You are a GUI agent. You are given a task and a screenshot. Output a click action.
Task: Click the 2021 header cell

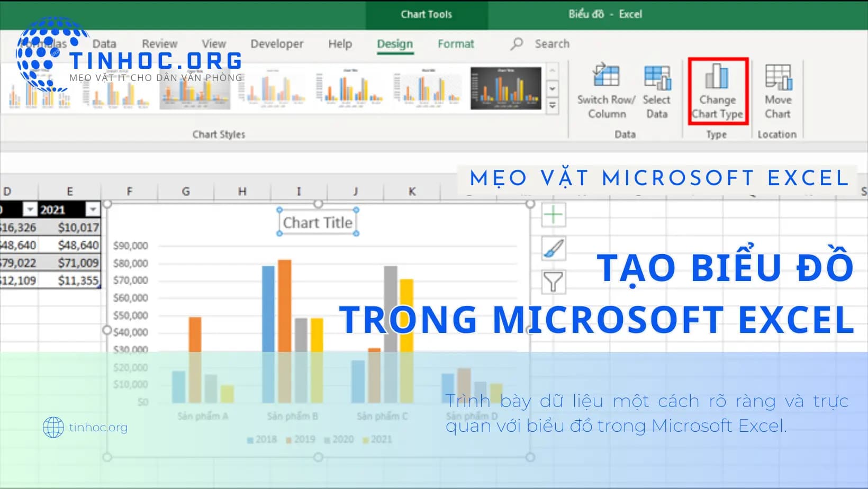coord(69,210)
